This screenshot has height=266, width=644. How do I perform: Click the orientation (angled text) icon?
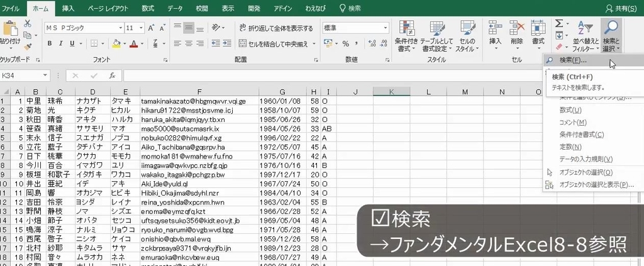216,28
